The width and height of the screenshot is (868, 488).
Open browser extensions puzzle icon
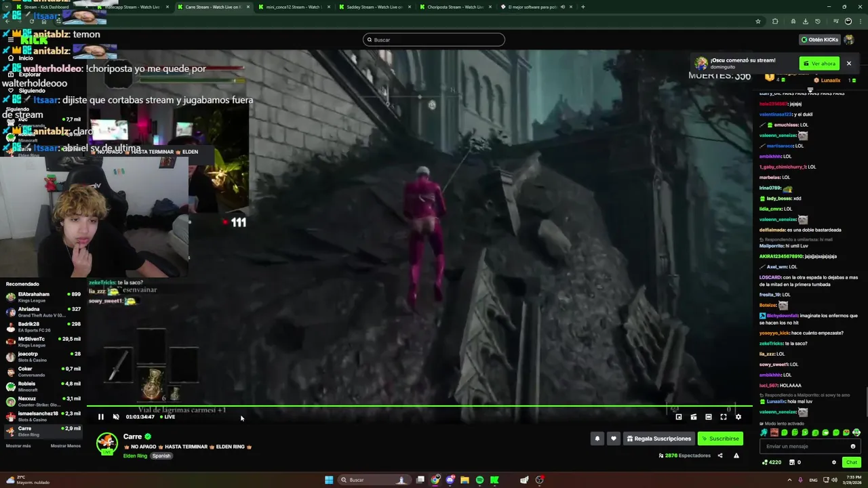775,21
